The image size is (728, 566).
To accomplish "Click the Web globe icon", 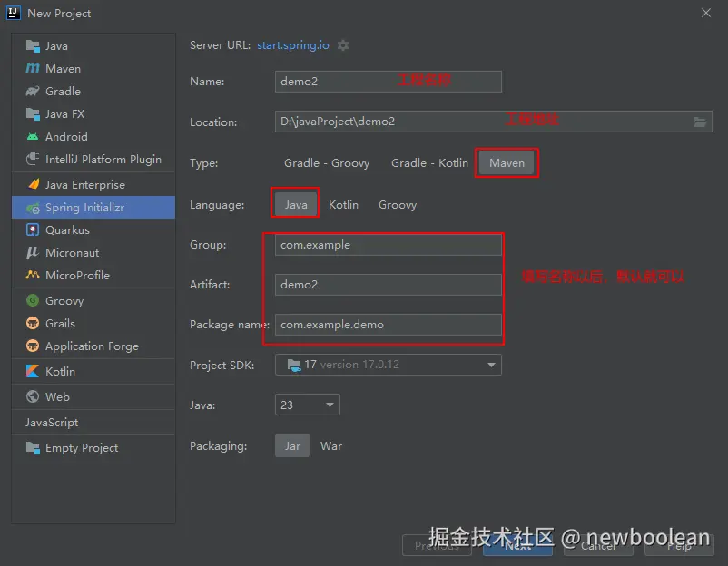I will coord(33,396).
